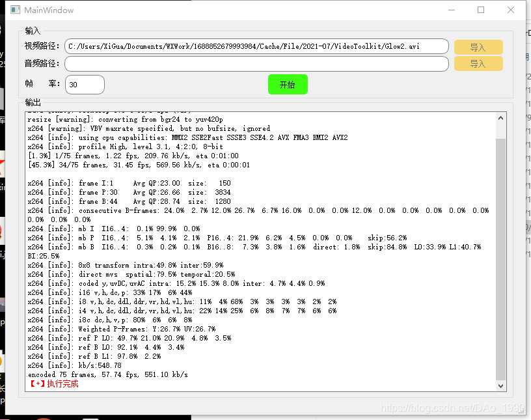Click the 'profile High, level 3.1' line
This screenshot has height=420, width=531.
[x=126, y=147]
